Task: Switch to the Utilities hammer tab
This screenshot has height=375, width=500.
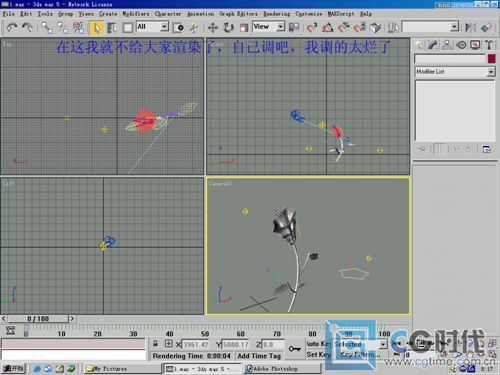Action: 489,45
